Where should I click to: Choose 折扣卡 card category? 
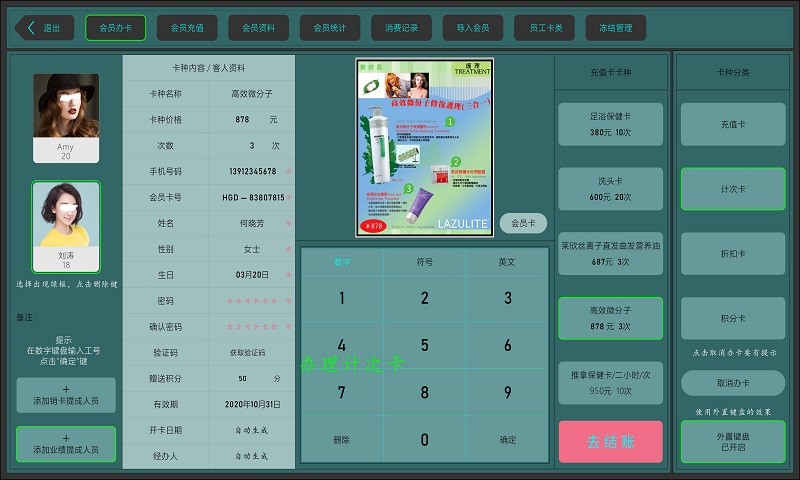tap(733, 254)
